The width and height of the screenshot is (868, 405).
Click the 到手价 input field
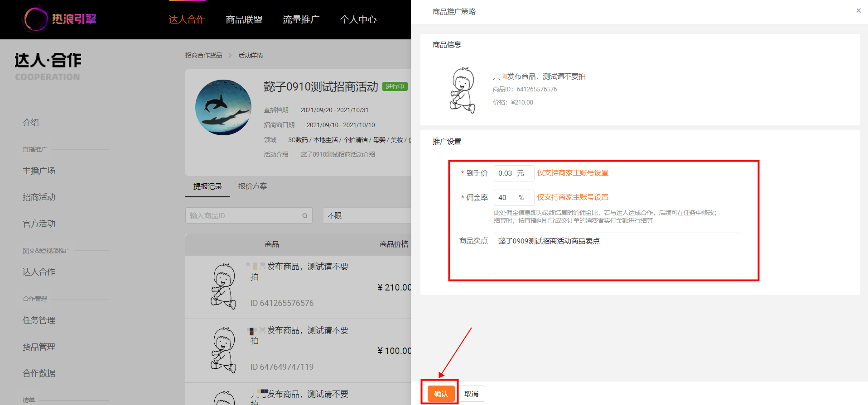(514, 173)
